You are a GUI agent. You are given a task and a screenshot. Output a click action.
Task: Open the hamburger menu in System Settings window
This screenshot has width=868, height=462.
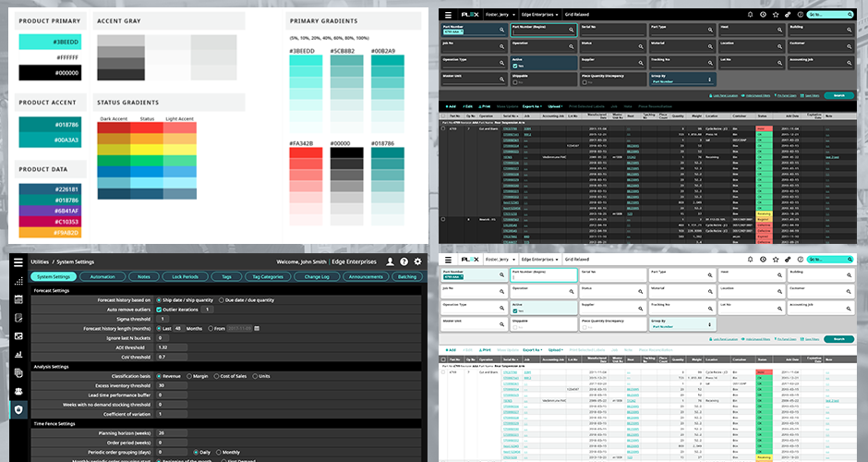[17, 261]
